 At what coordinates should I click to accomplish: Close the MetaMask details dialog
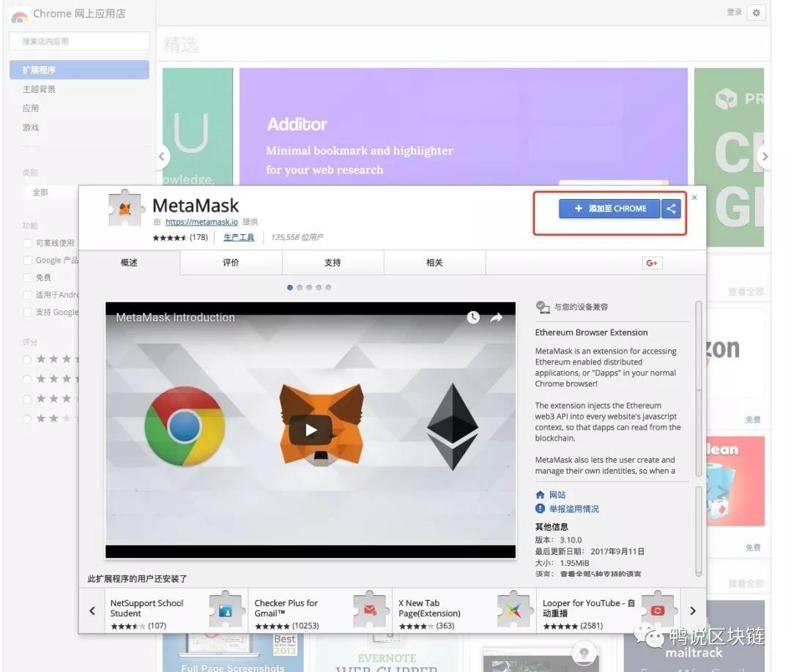(x=694, y=197)
